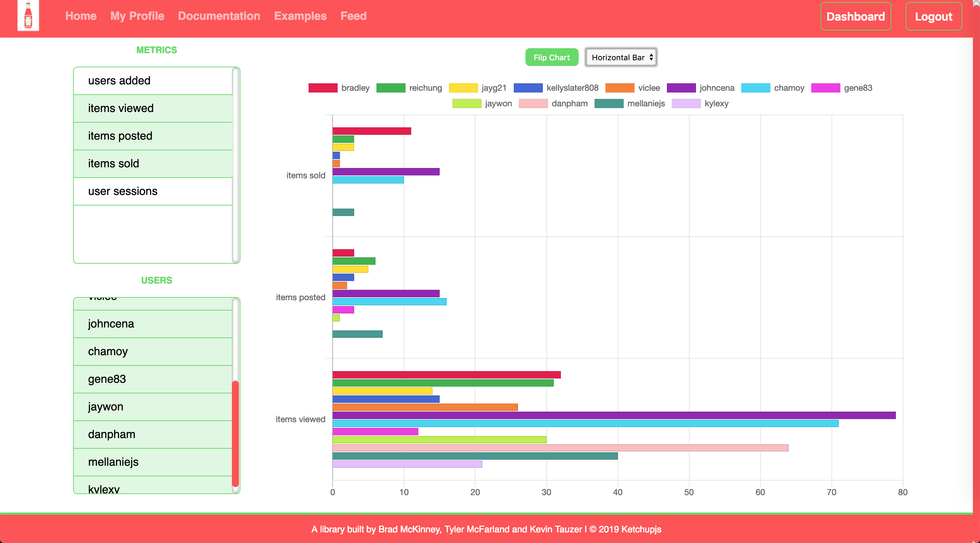The width and height of the screenshot is (980, 543).
Task: Toggle kylexy series in chart legend
Action: [686, 103]
